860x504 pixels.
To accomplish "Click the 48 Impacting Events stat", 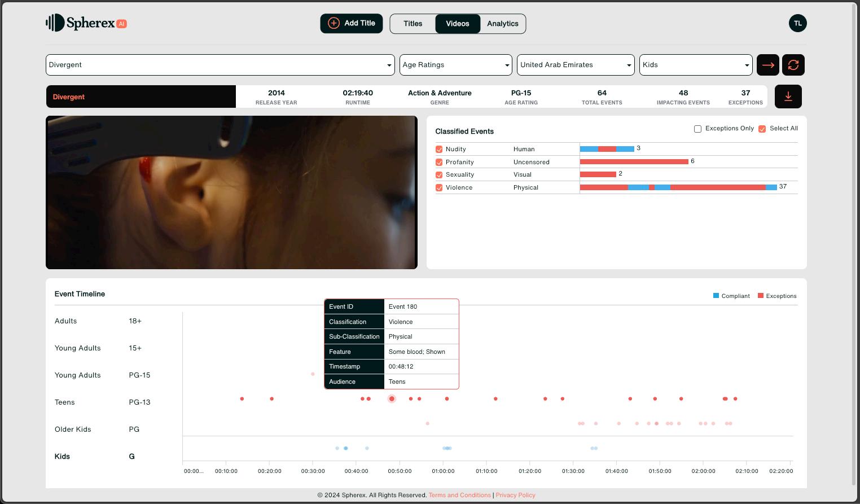I will (683, 97).
